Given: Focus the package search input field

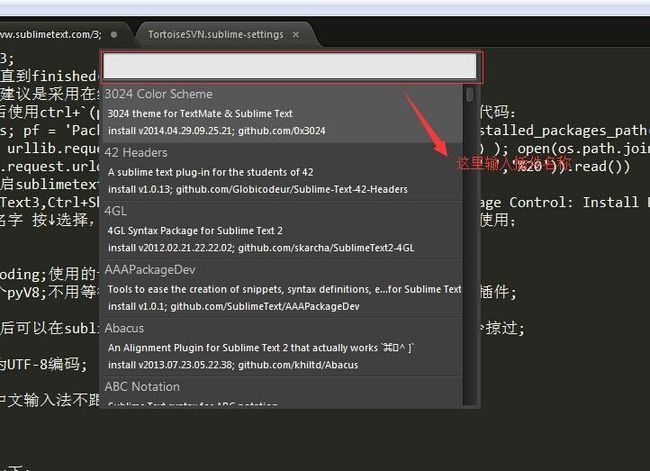Looking at the screenshot, I should (x=290, y=66).
